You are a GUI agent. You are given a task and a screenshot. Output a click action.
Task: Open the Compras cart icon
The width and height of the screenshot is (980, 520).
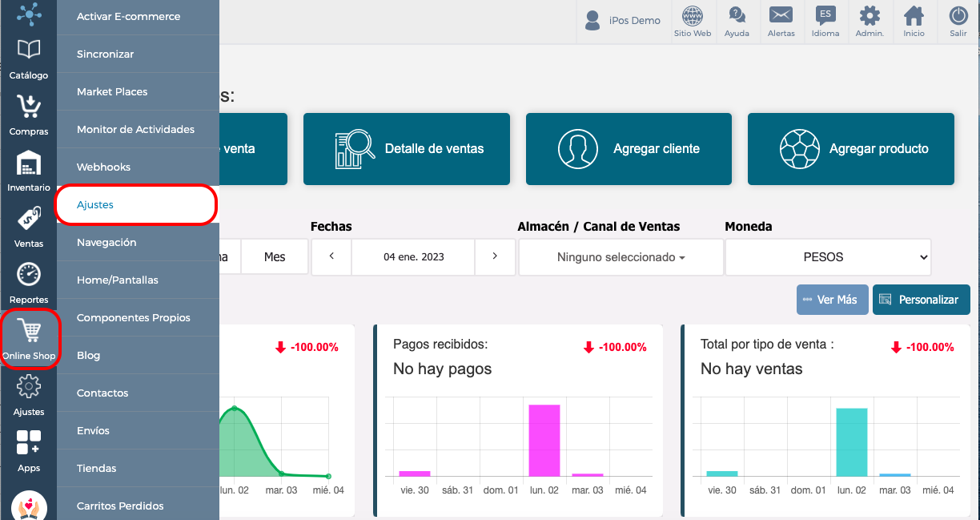[x=29, y=106]
